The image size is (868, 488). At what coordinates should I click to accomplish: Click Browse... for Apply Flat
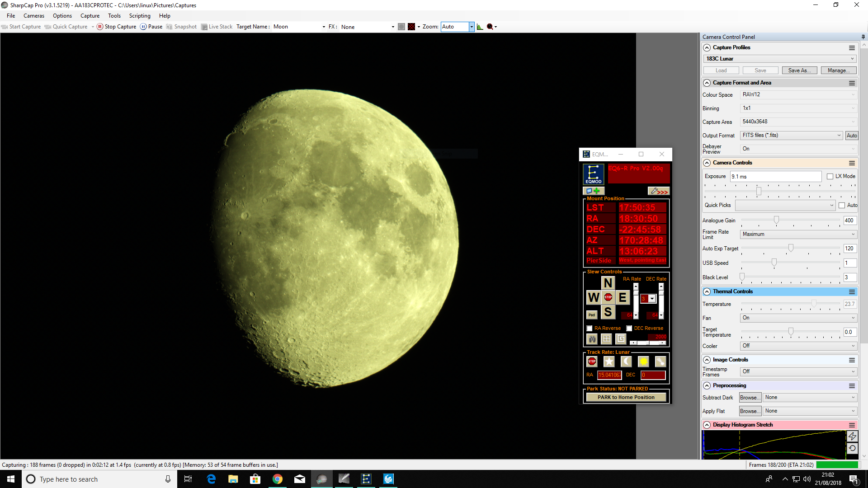[x=750, y=411]
